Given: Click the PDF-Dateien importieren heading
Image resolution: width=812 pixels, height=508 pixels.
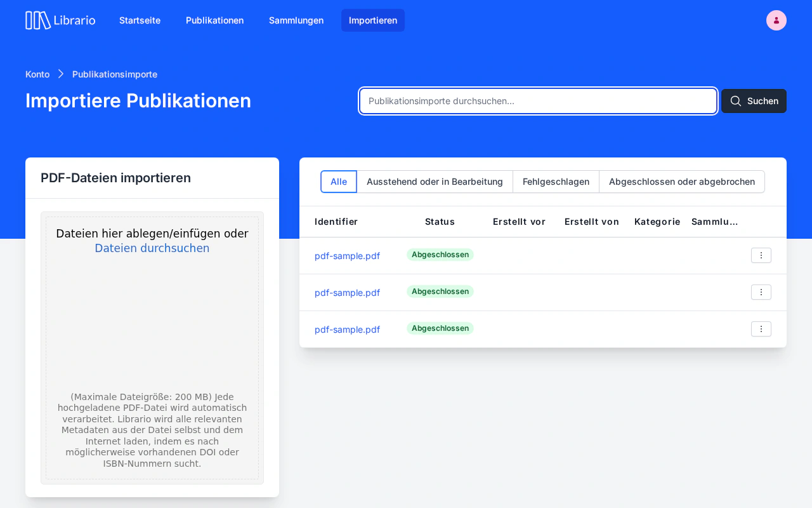Looking at the screenshot, I should [115, 178].
